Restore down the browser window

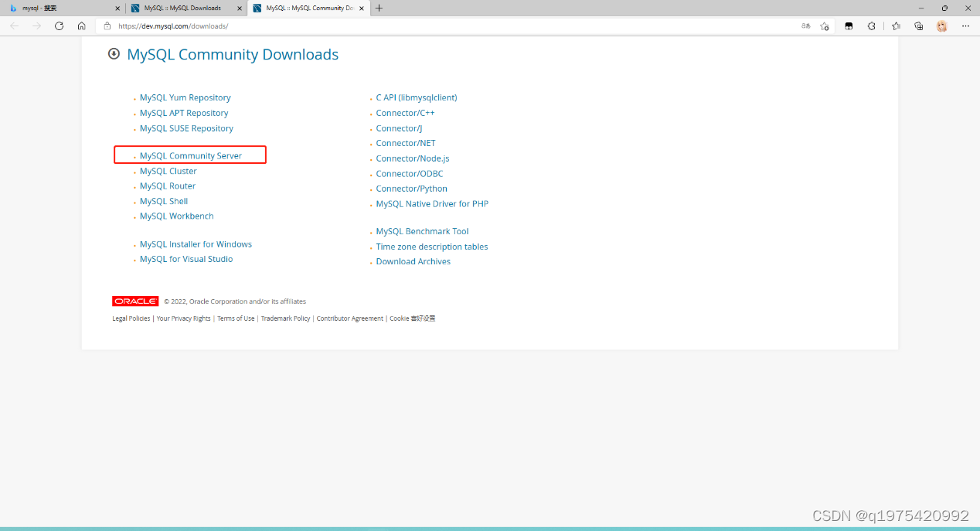tap(944, 8)
